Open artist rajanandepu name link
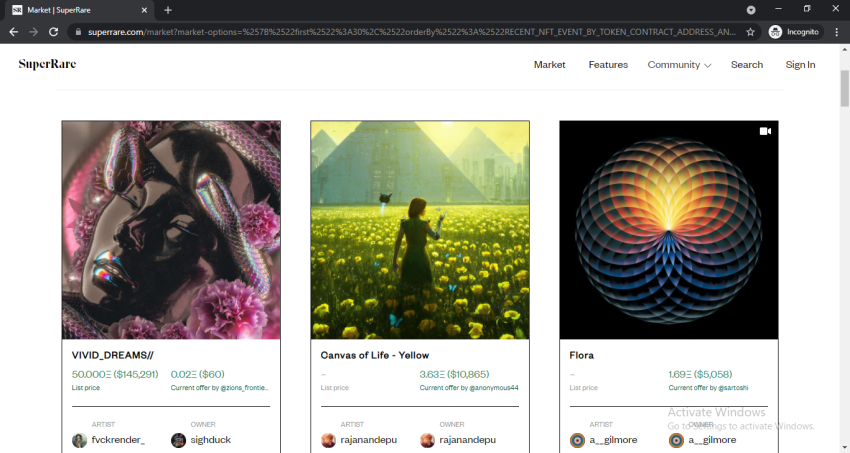The height and width of the screenshot is (453, 850). 369,439
